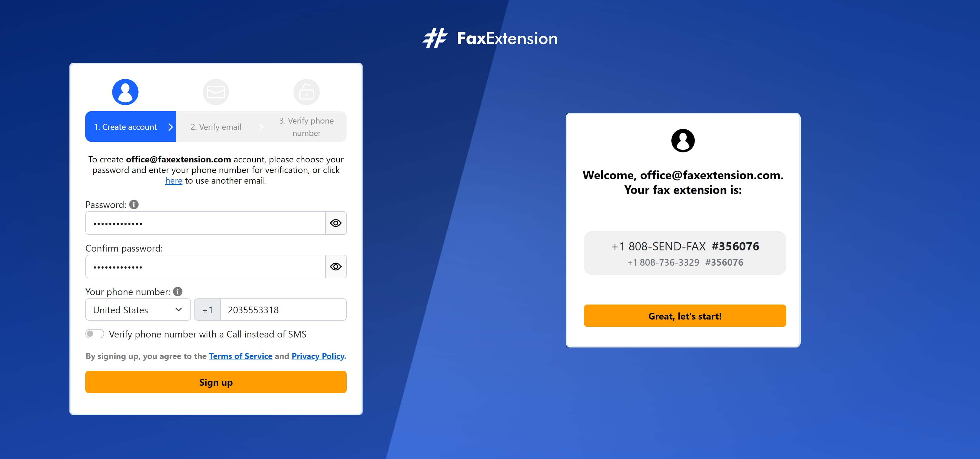
Task: Select the 2. Verify email step tab
Action: pyautogui.click(x=216, y=126)
